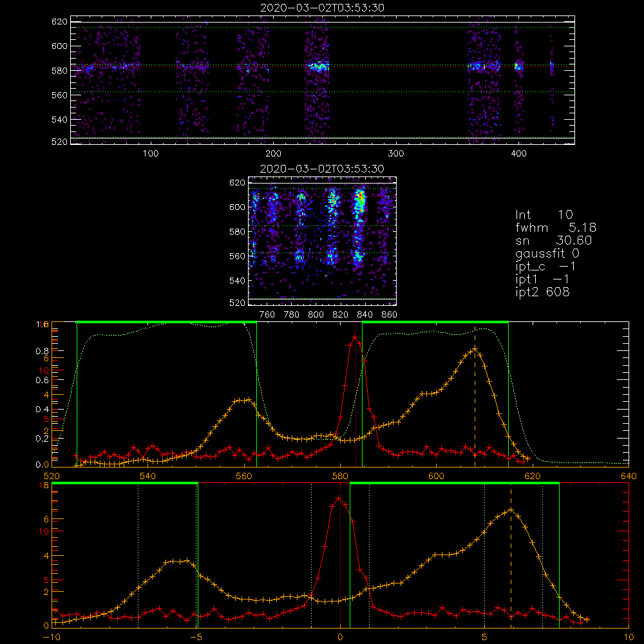Click the red curve peak in the upper profile plot

coord(355,337)
